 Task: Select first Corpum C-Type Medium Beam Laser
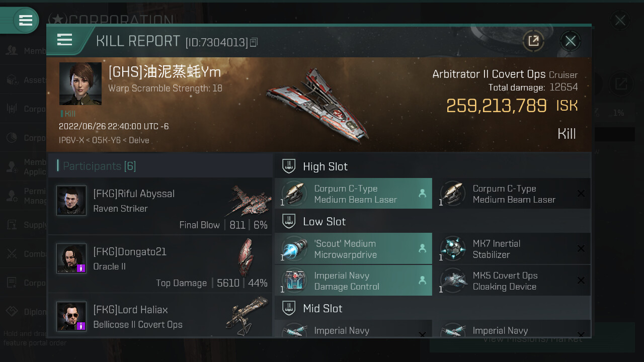tap(353, 194)
